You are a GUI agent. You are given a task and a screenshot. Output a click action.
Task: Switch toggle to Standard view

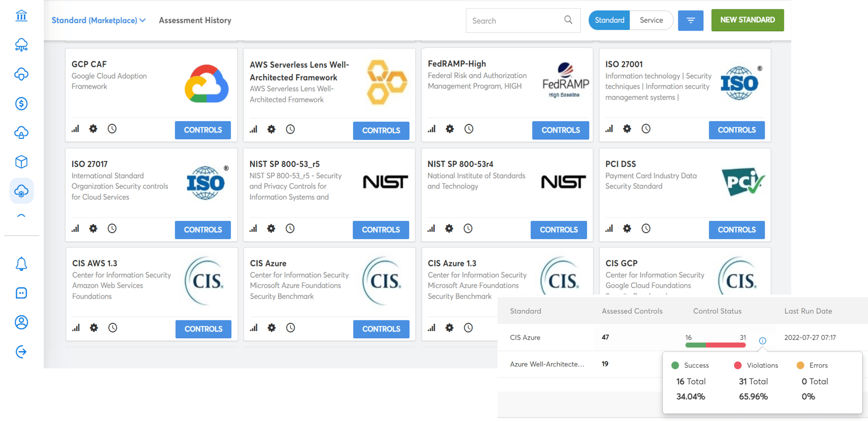609,20
